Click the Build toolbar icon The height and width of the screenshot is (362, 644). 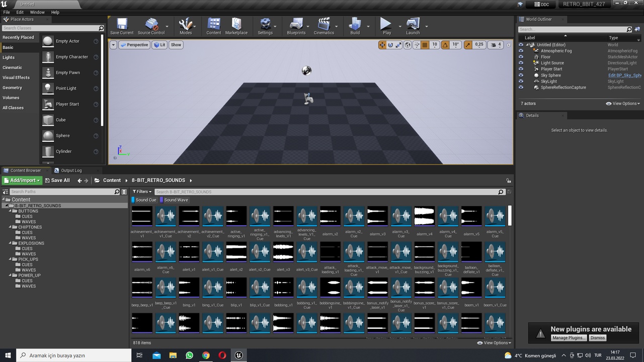(355, 26)
